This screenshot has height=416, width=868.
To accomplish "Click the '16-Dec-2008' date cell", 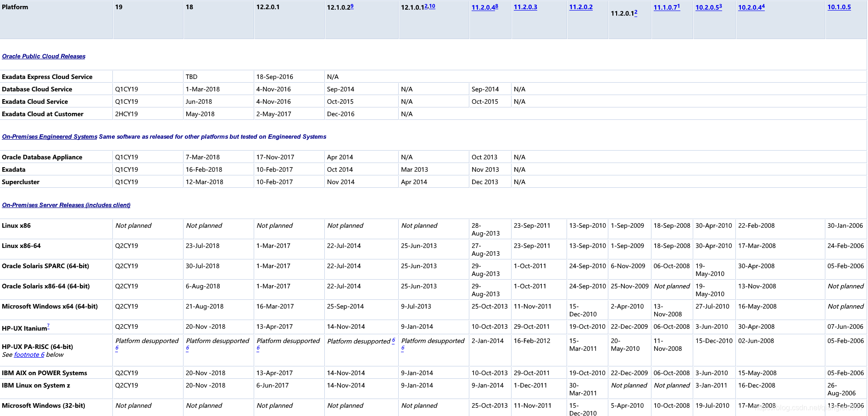I will (x=757, y=386).
